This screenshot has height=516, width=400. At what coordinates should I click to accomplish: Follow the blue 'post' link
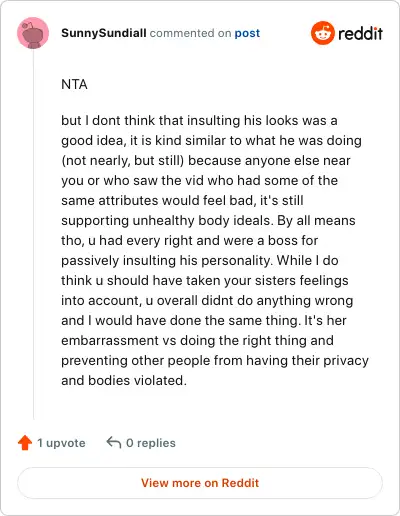point(247,33)
